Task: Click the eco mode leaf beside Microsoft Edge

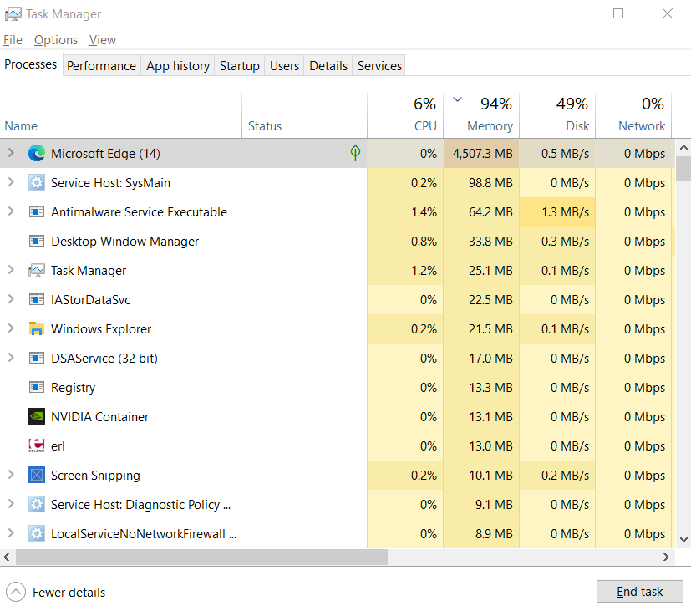Action: coord(354,153)
